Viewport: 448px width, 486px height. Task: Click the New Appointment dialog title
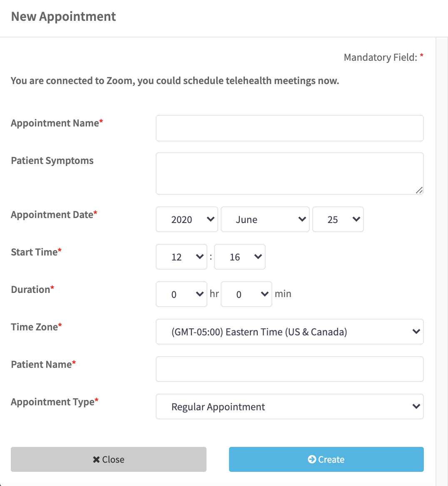point(63,16)
